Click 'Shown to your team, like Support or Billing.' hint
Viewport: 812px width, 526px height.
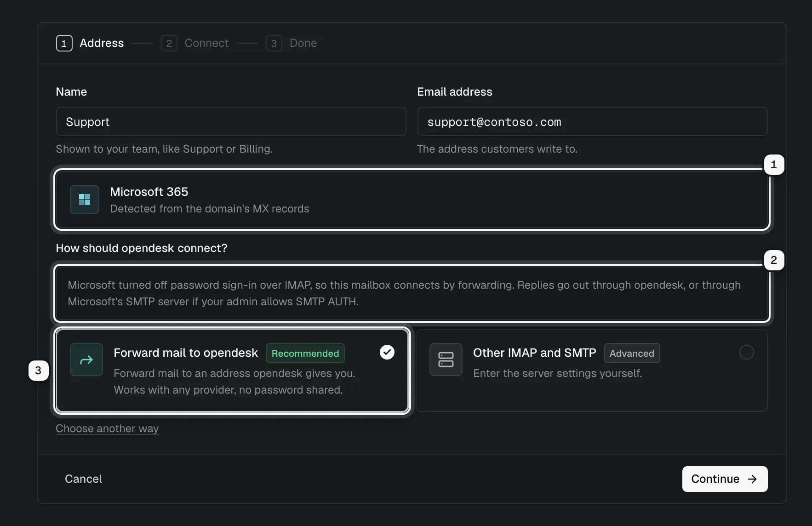[164, 149]
